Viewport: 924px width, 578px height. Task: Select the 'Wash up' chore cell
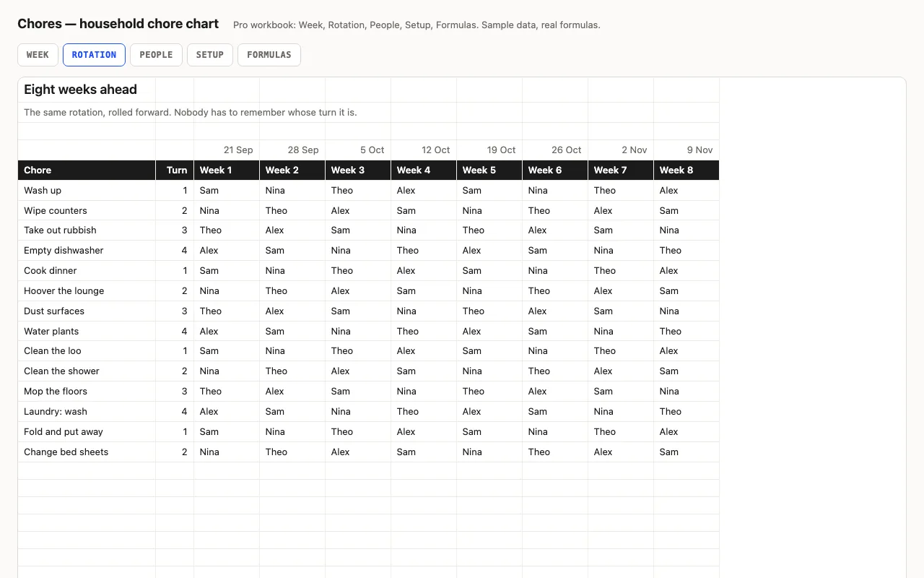tap(87, 191)
